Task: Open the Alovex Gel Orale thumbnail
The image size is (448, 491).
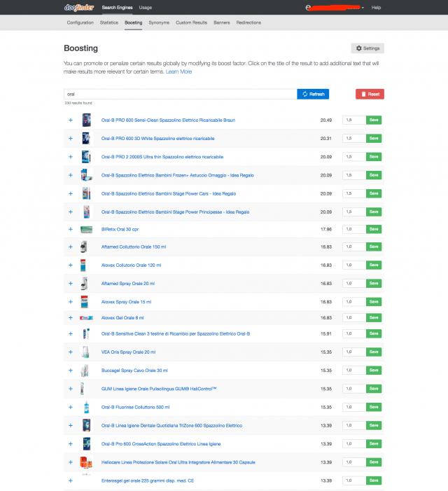Action: (x=86, y=318)
